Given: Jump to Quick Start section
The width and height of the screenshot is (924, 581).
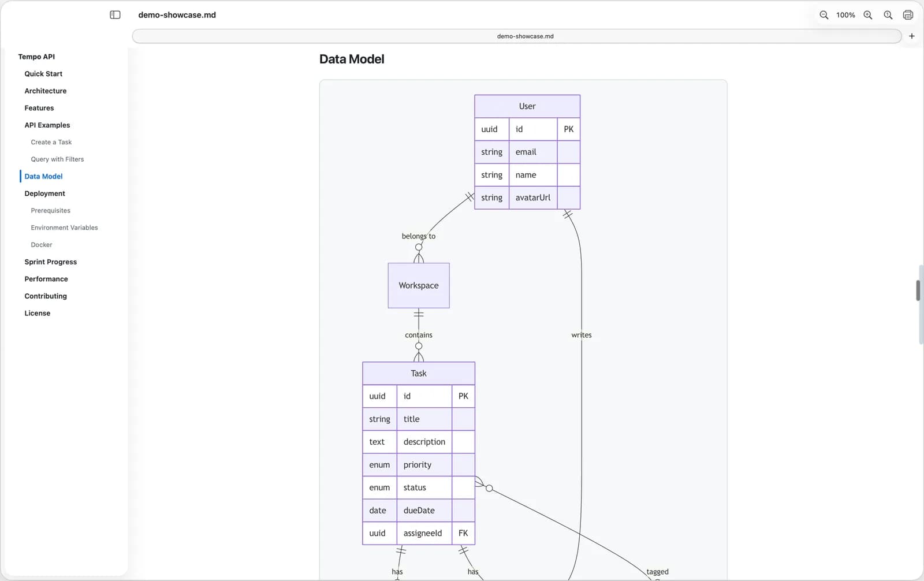Looking at the screenshot, I should [43, 74].
